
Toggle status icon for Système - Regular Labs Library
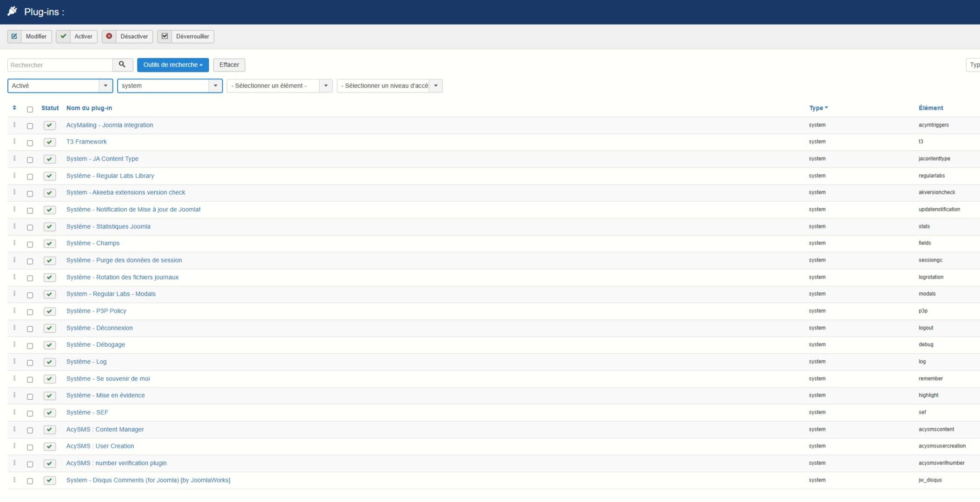[x=50, y=176]
